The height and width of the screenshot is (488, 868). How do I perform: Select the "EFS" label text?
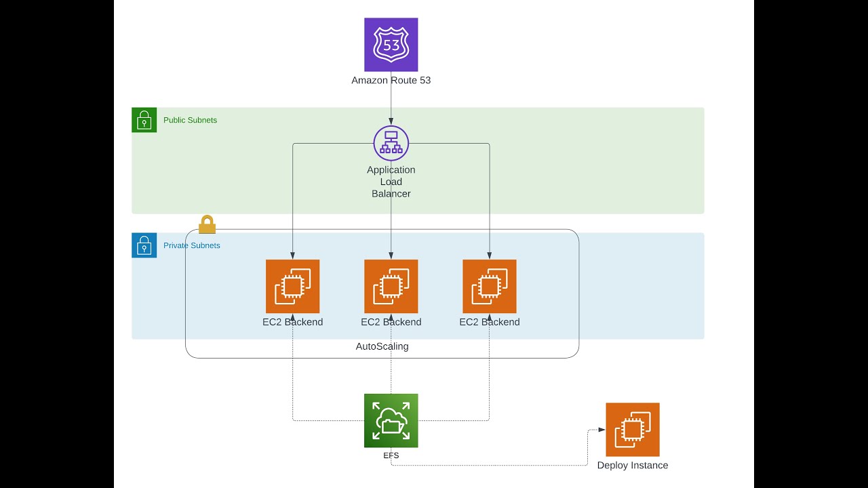click(391, 455)
